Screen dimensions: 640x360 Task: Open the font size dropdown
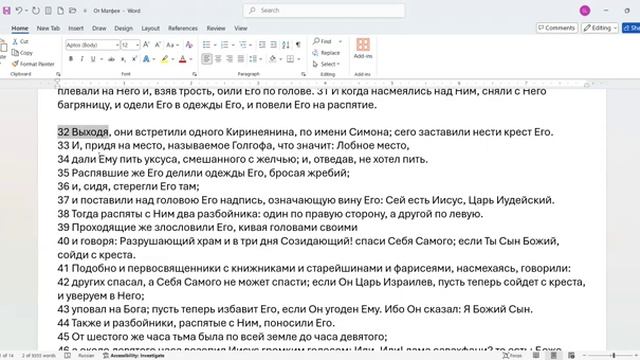pos(138,45)
